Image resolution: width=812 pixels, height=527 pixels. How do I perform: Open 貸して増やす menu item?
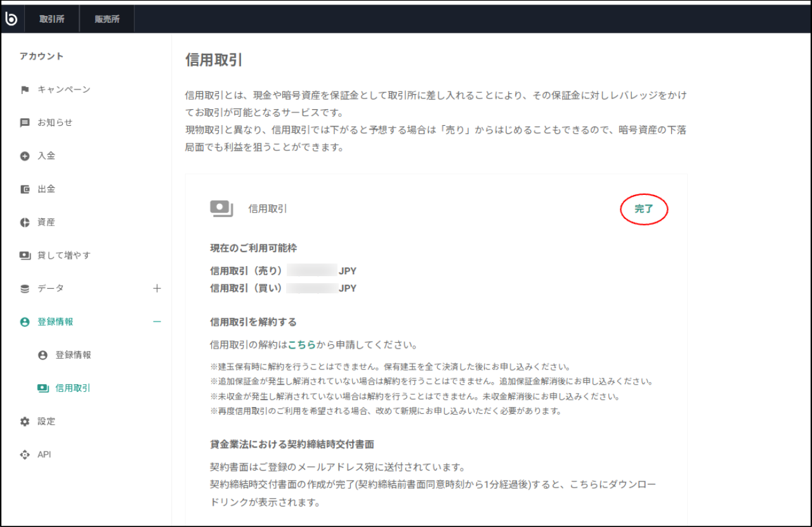pyautogui.click(x=63, y=255)
